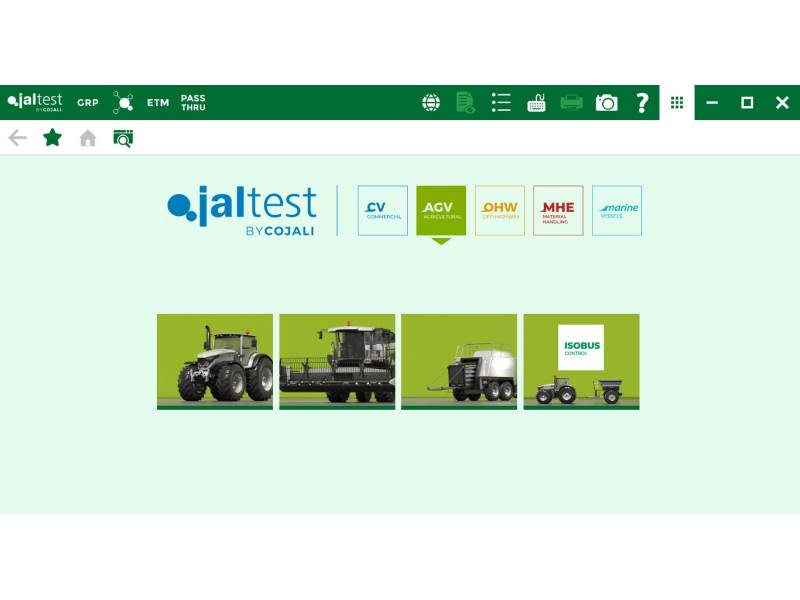Open the on-screen keyboard icon
800x600 pixels.
(537, 101)
